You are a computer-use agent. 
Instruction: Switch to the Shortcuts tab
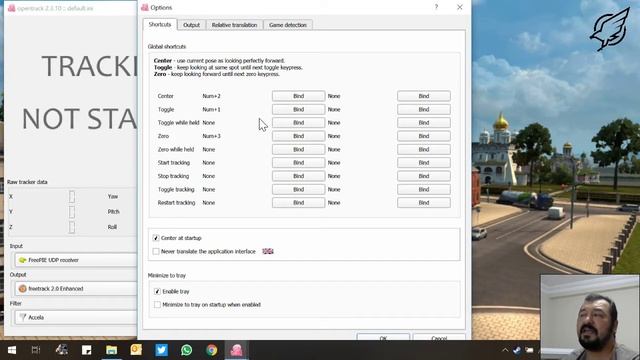pos(160,24)
